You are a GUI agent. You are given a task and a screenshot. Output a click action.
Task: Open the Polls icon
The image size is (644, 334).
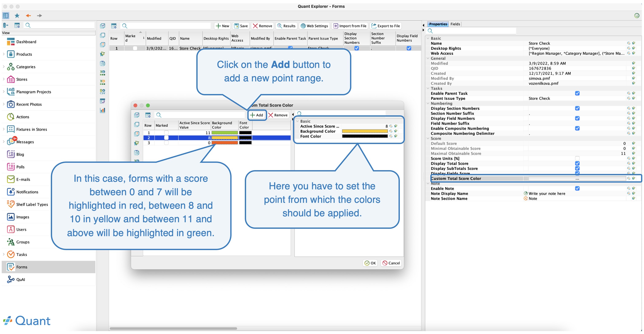(x=11, y=167)
